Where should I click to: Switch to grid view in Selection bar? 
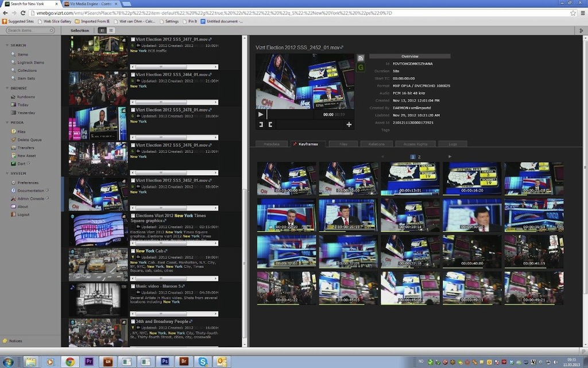(111, 30)
